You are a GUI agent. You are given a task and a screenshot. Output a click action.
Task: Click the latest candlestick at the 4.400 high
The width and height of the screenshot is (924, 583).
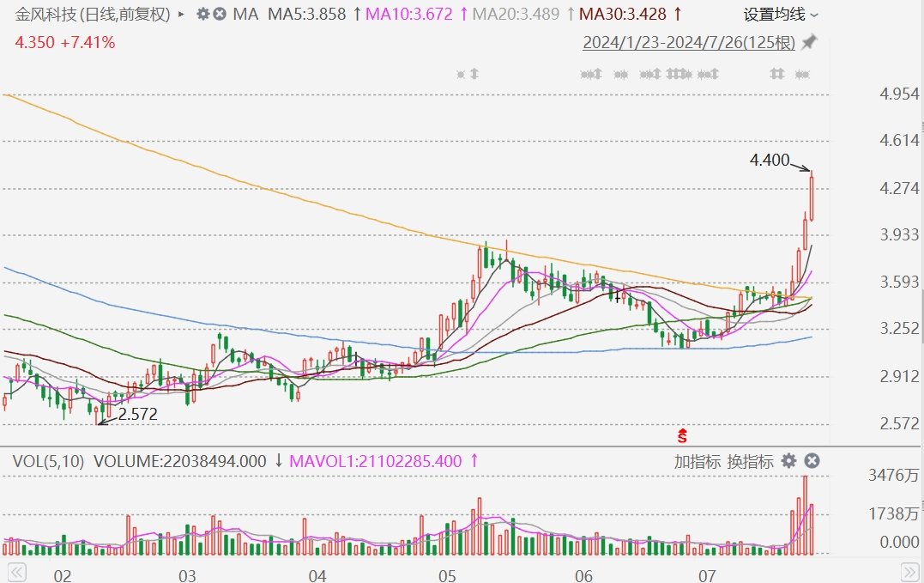(812, 197)
